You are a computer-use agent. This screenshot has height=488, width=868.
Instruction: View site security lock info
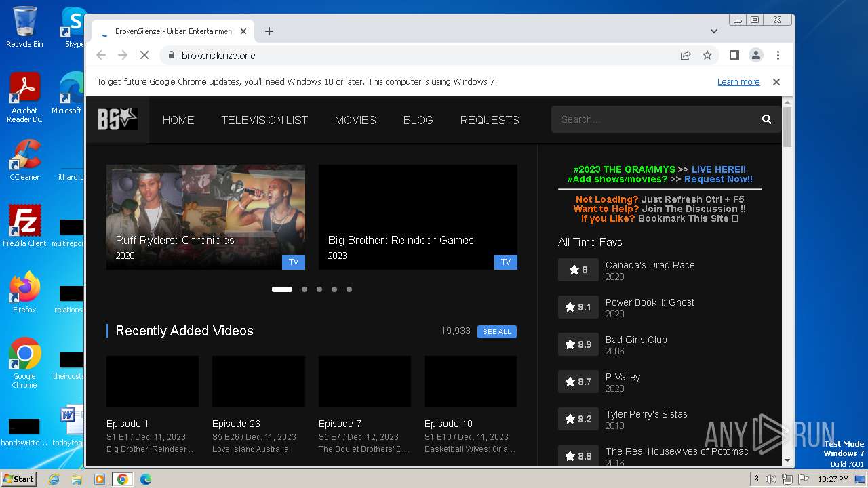pos(171,55)
